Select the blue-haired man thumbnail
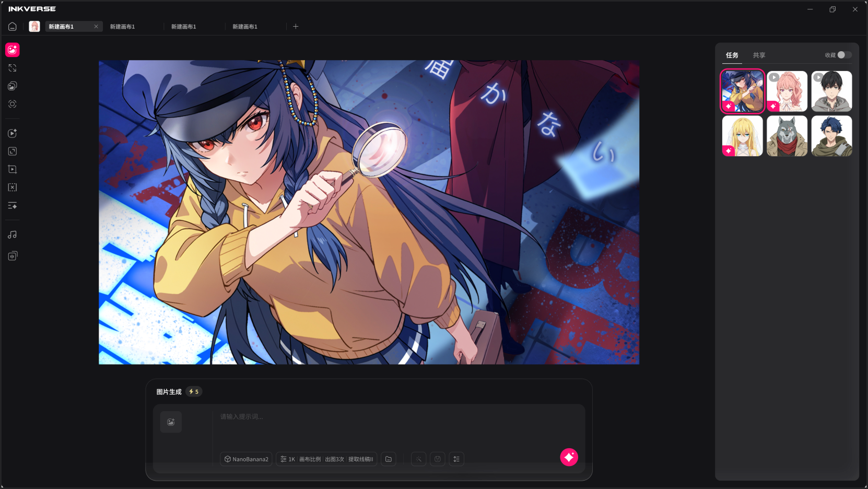Viewport: 868px width, 489px height. click(x=832, y=136)
